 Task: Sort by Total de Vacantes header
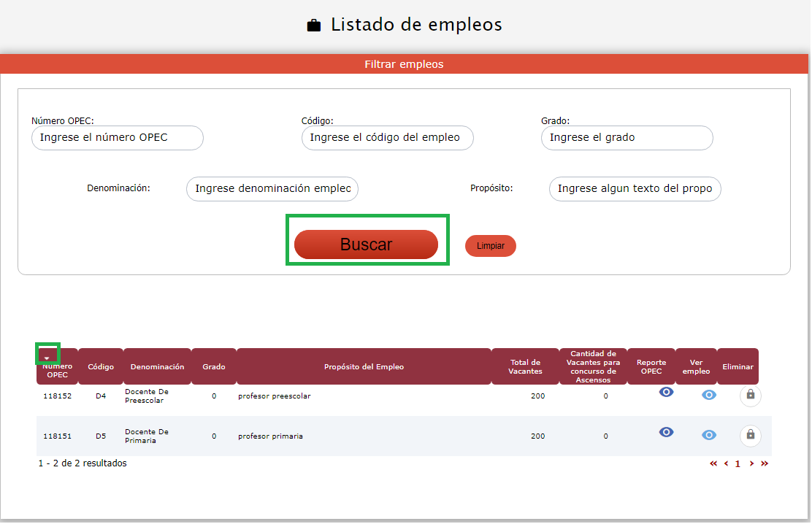[525, 366]
